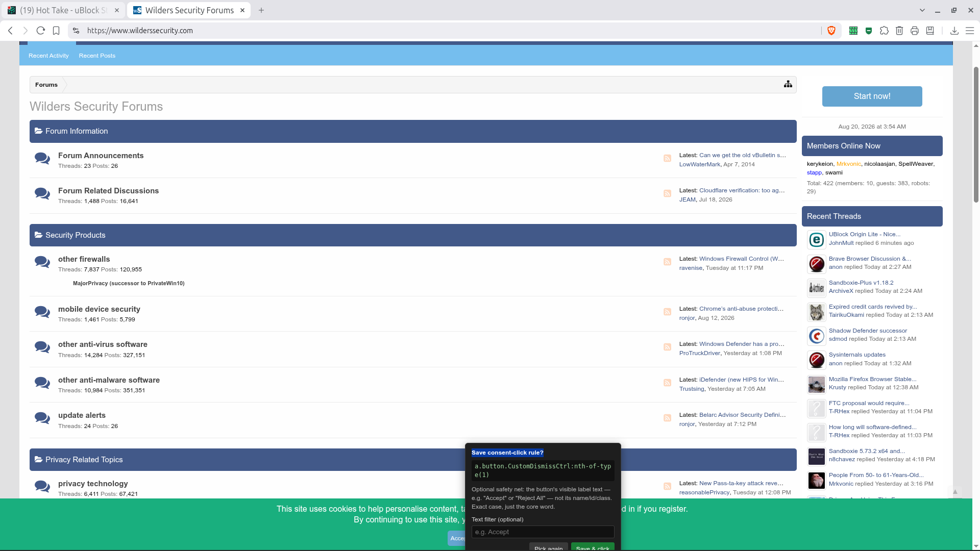Open the Forum Related Discussions forum

108,191
